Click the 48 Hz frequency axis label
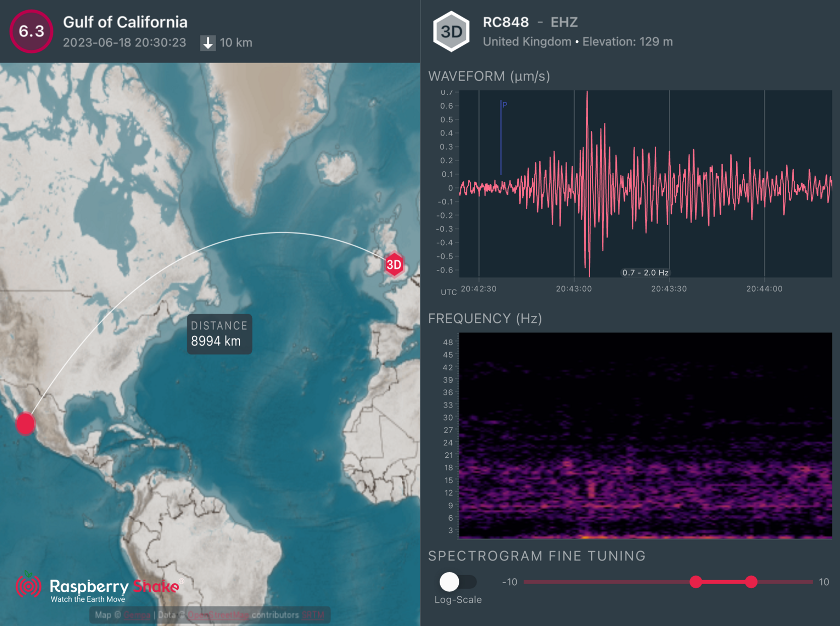The image size is (840, 626). [x=448, y=342]
